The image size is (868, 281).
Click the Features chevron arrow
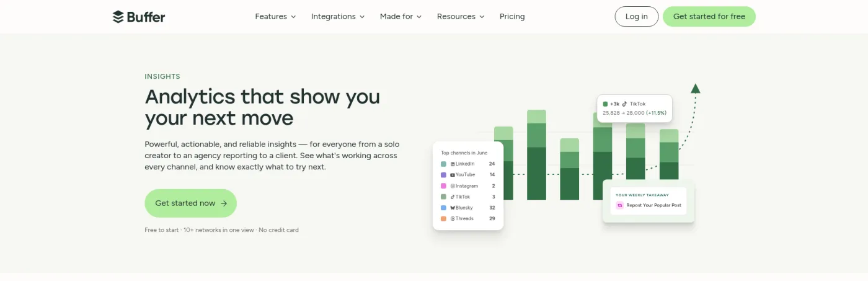pos(293,17)
